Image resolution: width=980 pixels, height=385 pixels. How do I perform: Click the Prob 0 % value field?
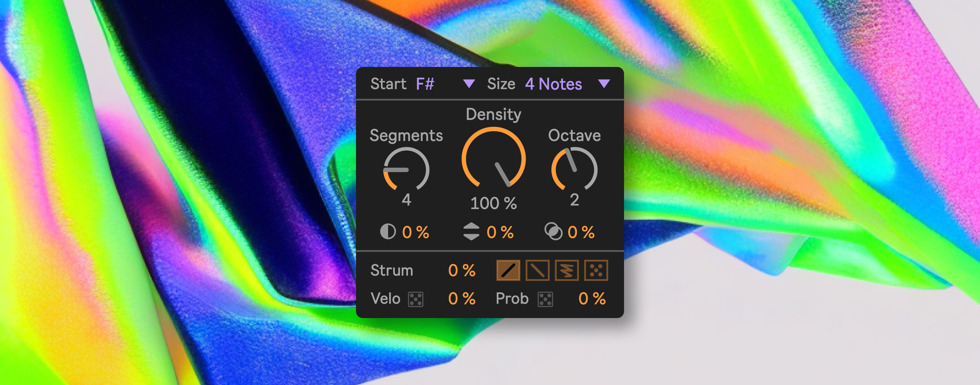click(592, 299)
